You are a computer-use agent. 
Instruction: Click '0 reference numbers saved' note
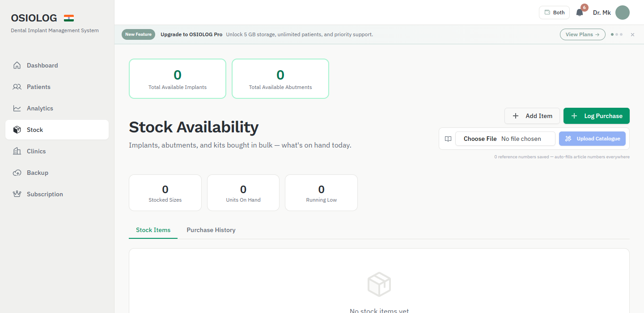click(x=562, y=157)
